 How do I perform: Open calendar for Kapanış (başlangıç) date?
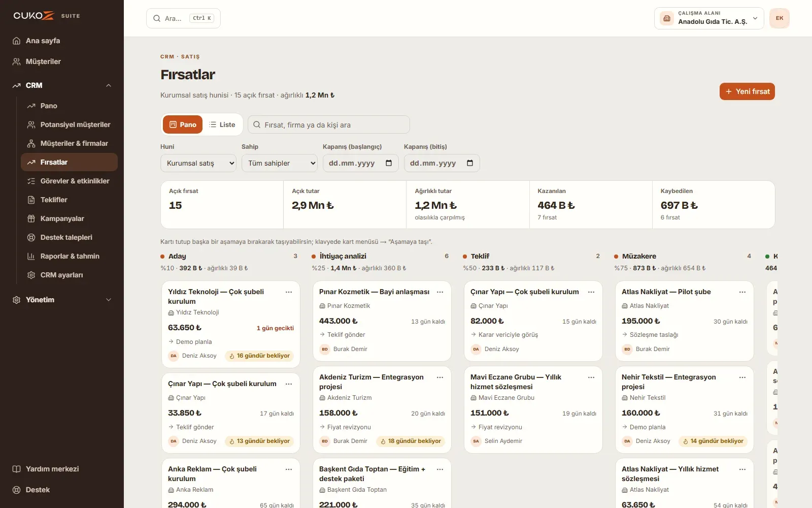click(x=389, y=163)
